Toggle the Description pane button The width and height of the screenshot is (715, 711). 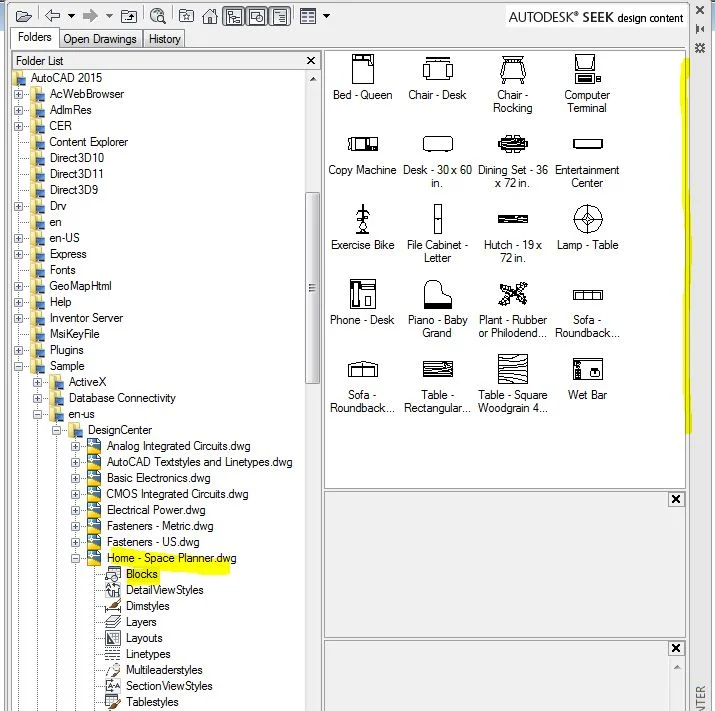coord(280,16)
